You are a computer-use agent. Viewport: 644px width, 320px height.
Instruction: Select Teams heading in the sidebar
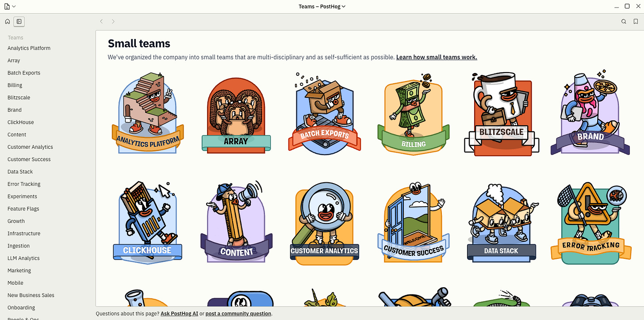(15, 38)
